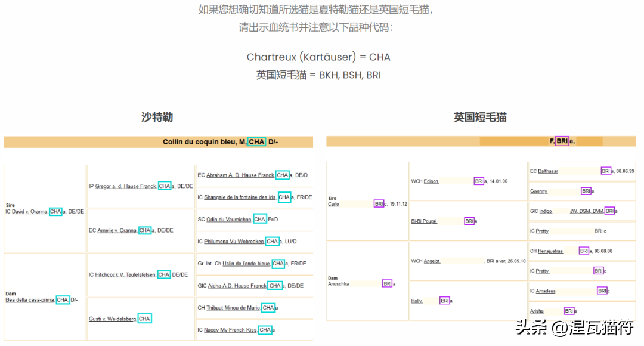Click the Anuschka dam link
The height and width of the screenshot is (346, 644).
[x=338, y=284]
